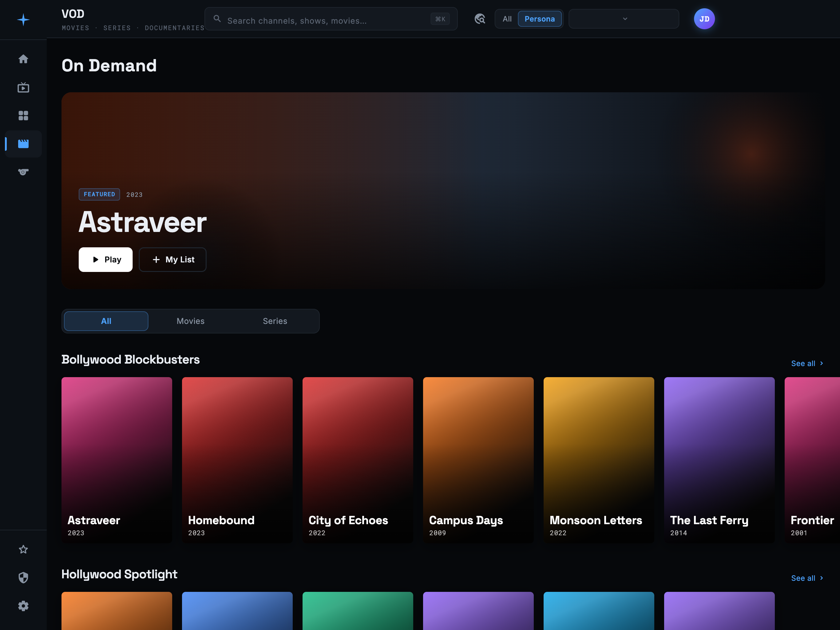Select Persona in the header scope toggle
The height and width of the screenshot is (630, 840).
click(539, 19)
